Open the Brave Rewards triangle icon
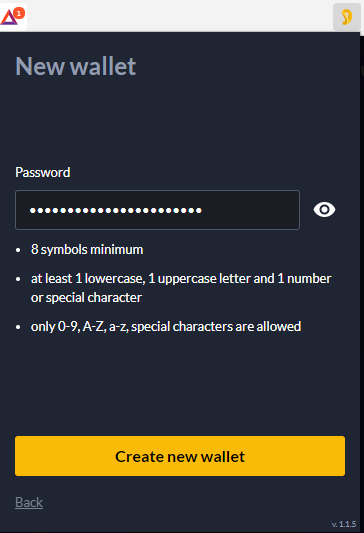 10,17
